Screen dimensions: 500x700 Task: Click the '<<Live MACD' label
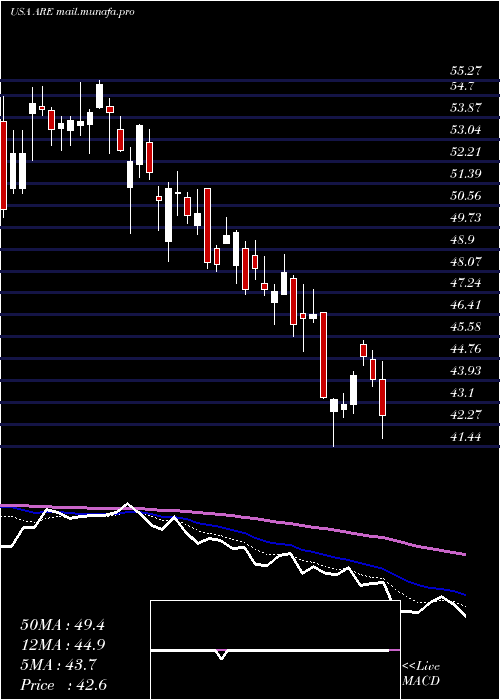421,674
